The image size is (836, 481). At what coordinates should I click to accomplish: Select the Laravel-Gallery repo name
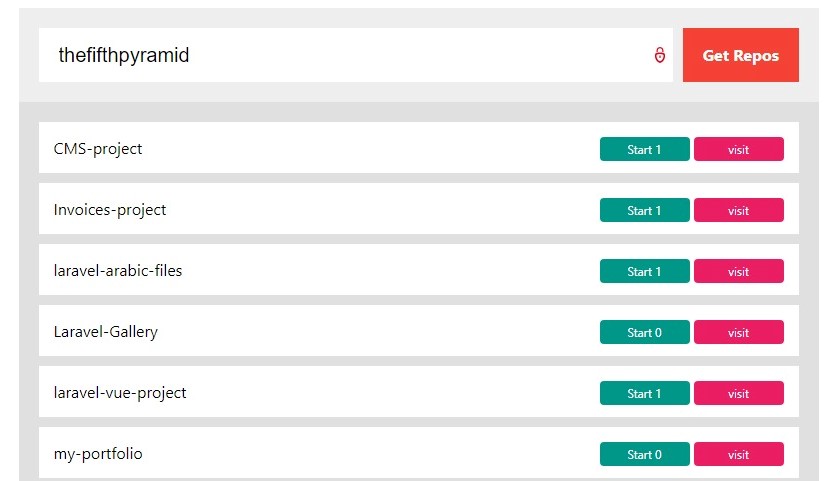tap(106, 332)
